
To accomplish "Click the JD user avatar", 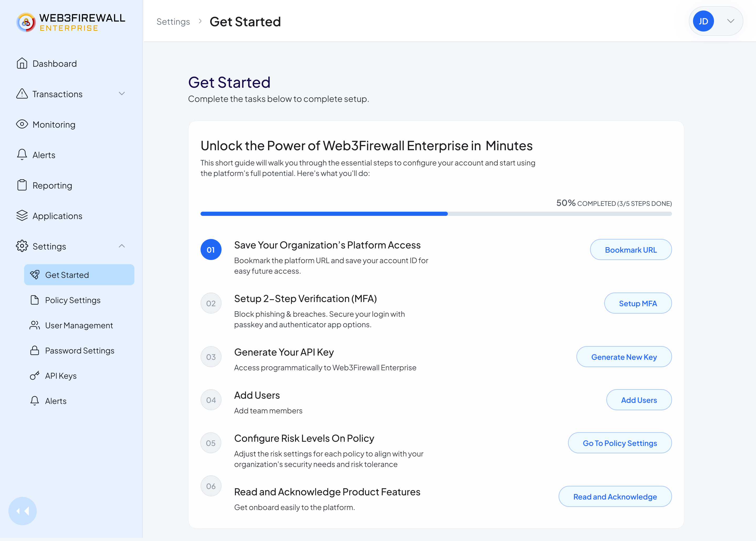I will [703, 21].
